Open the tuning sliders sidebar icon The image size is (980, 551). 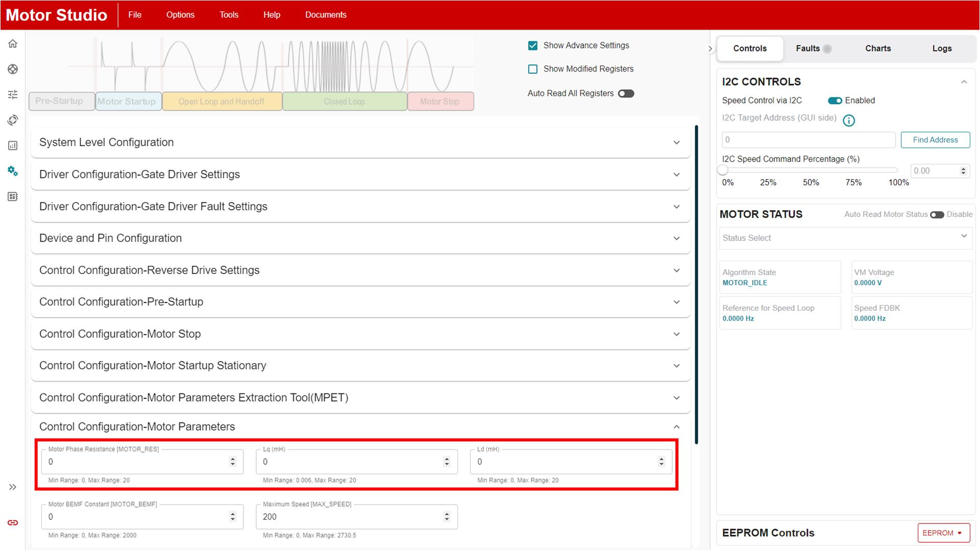13,94
